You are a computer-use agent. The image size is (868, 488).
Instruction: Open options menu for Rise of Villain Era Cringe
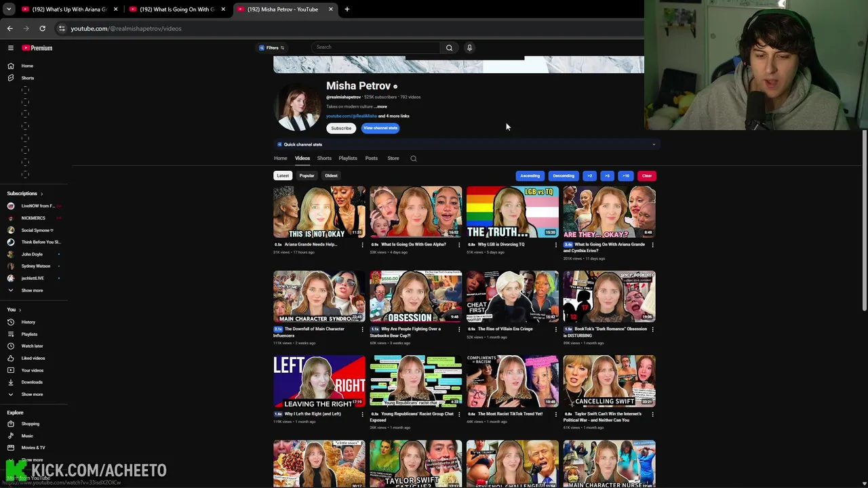(555, 329)
